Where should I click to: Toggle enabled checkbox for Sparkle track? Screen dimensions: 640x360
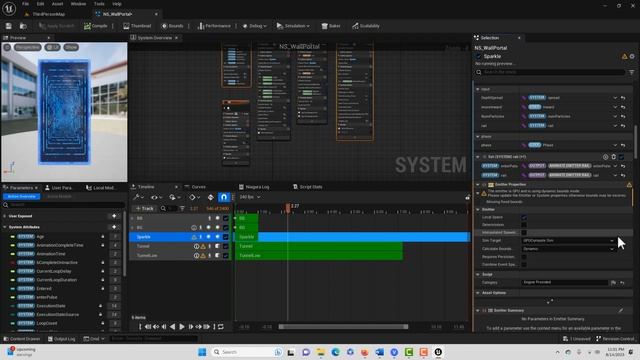226,237
